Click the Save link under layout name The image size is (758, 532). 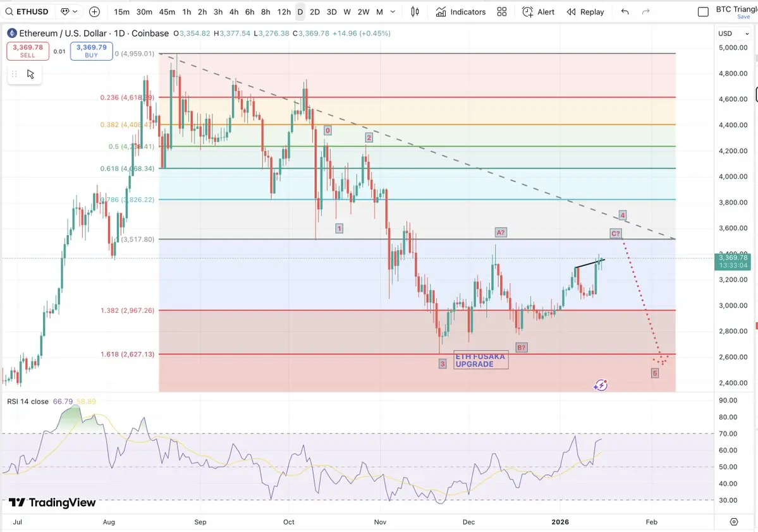[743, 17]
